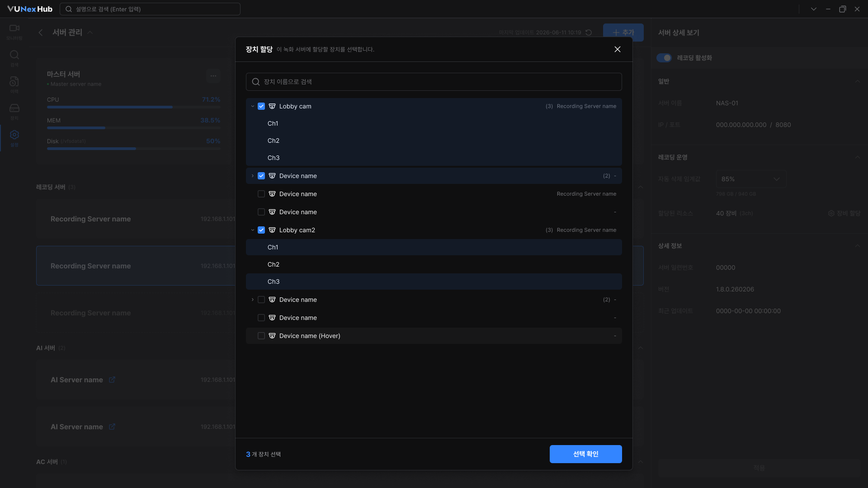The height and width of the screenshot is (488, 868).
Task: Click the 3개 장치 선택 count text
Action: (x=264, y=454)
